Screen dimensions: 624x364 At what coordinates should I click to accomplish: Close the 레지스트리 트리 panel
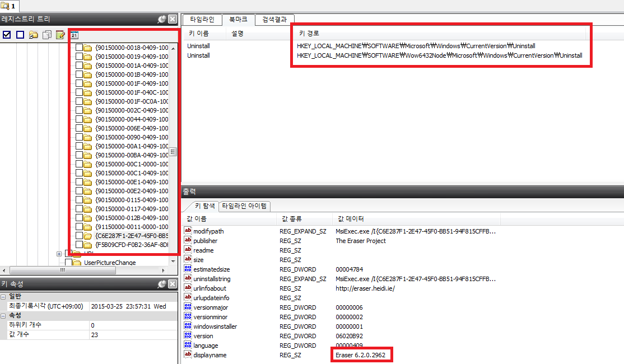(173, 19)
